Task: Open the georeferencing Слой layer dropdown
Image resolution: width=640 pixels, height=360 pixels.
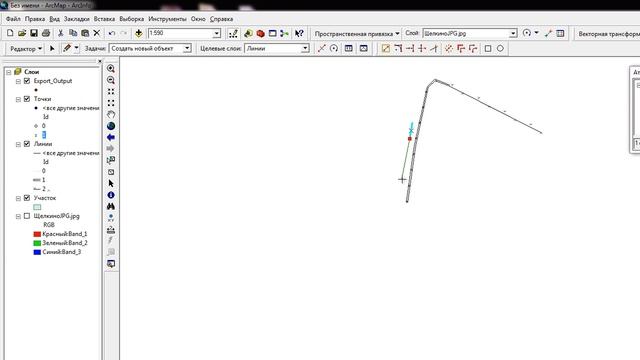Action: [x=513, y=33]
